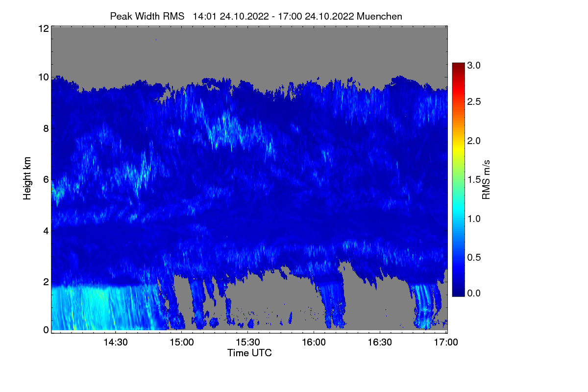Click the 2.5 colorbar value label

point(474,102)
